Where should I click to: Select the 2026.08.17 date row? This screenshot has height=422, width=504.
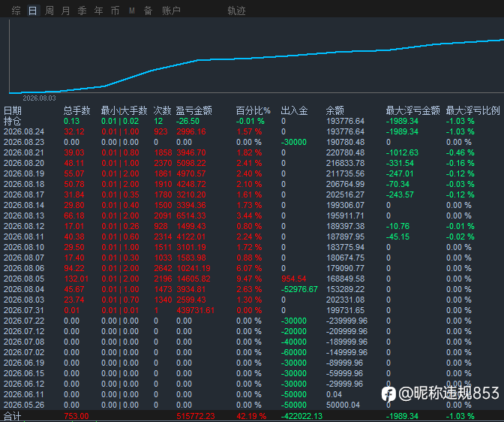pos(24,194)
